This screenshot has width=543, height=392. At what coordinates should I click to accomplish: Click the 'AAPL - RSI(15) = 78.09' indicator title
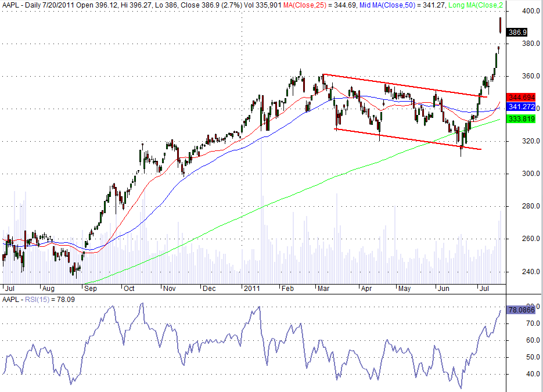click(x=38, y=300)
